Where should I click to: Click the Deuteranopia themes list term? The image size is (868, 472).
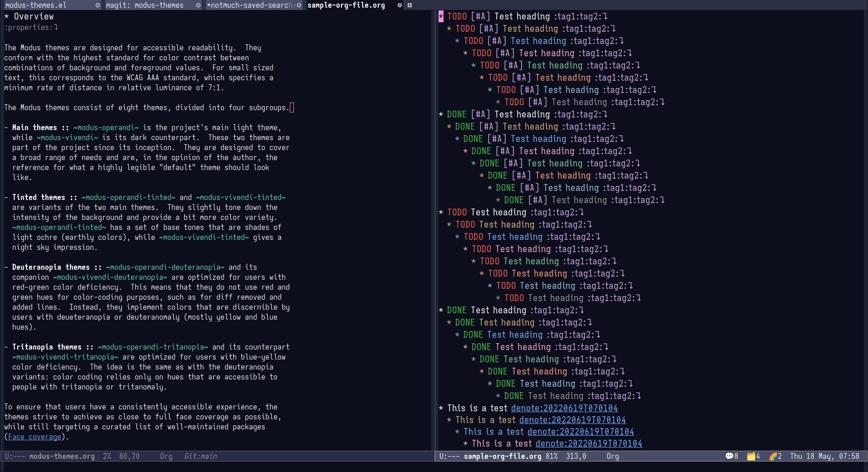tap(51, 268)
